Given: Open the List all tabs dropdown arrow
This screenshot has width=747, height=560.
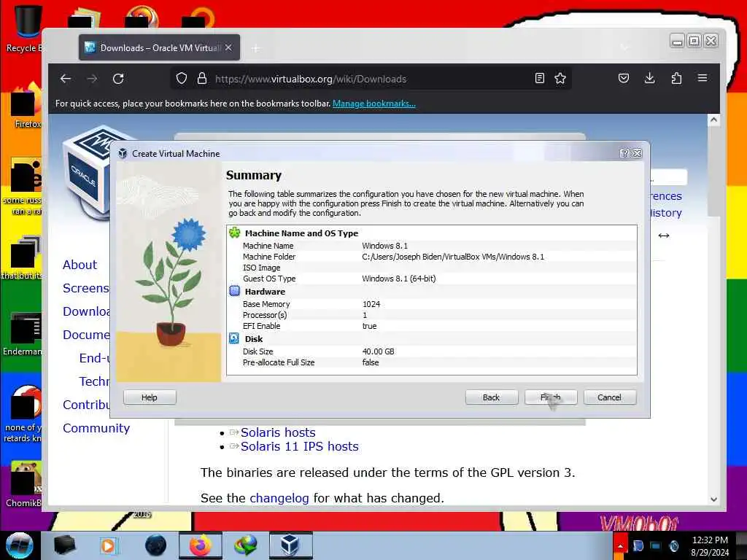Looking at the screenshot, I should click(x=624, y=47).
